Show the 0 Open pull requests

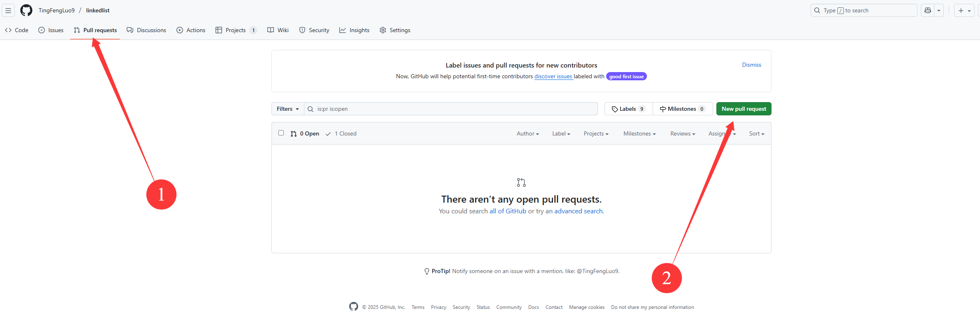click(x=305, y=133)
